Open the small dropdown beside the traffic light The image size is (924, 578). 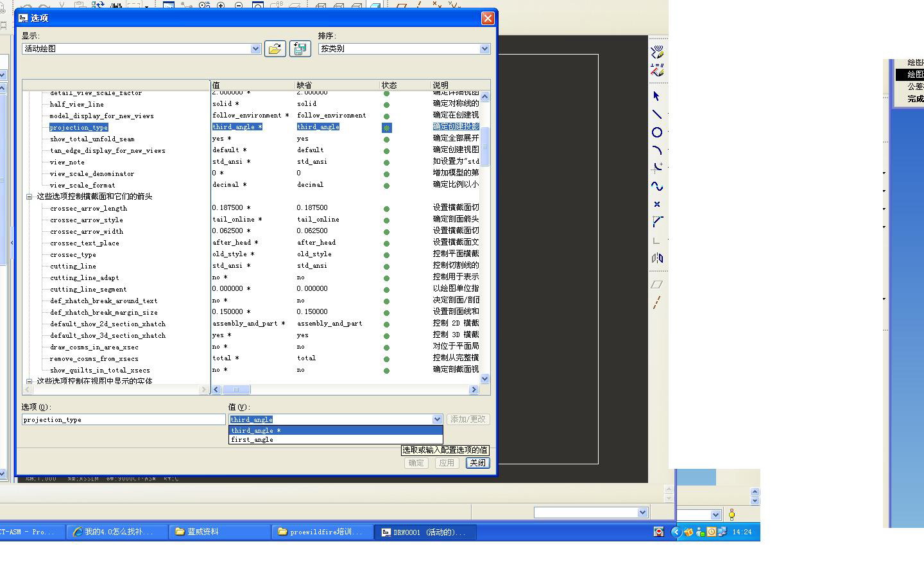point(715,515)
